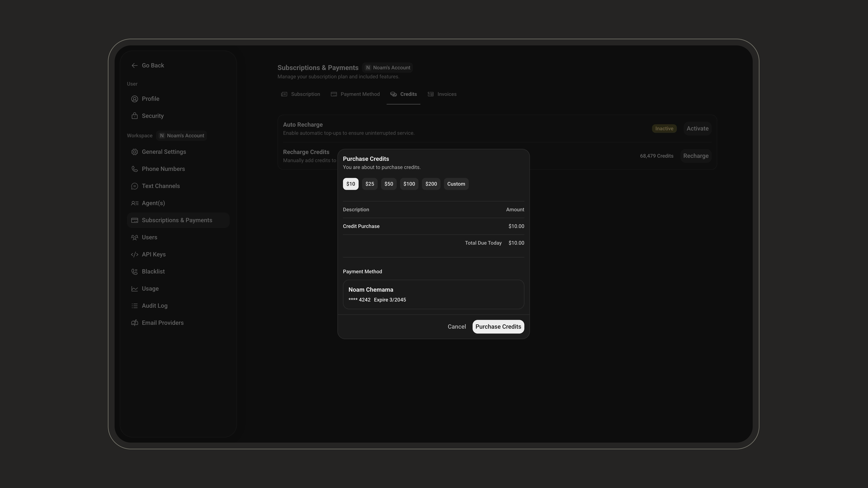Choose the $100 credit option

point(409,184)
